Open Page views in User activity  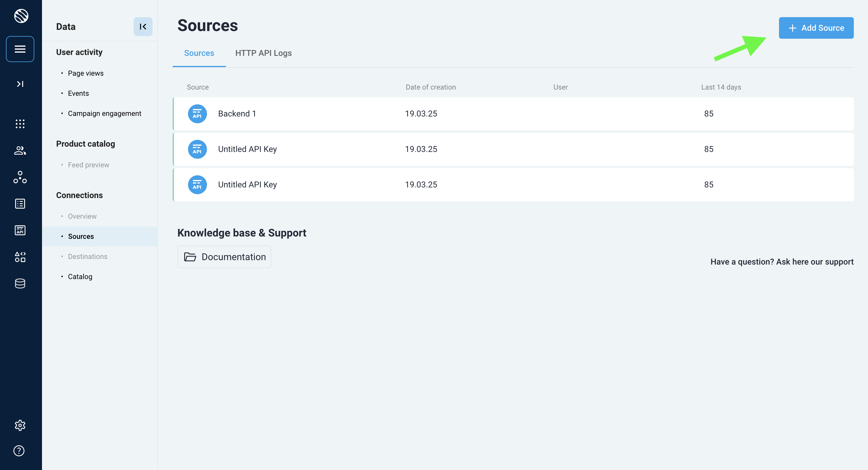pyautogui.click(x=85, y=73)
